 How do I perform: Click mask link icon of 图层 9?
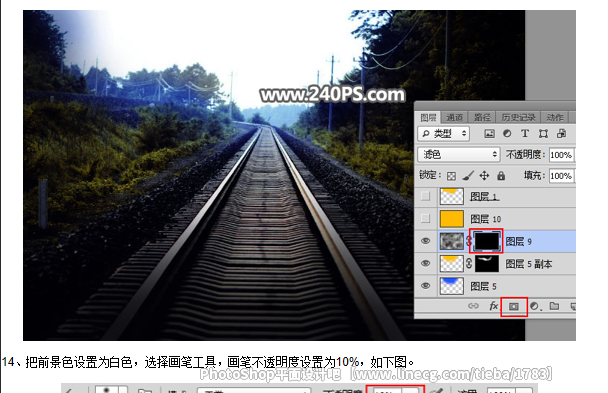468,241
